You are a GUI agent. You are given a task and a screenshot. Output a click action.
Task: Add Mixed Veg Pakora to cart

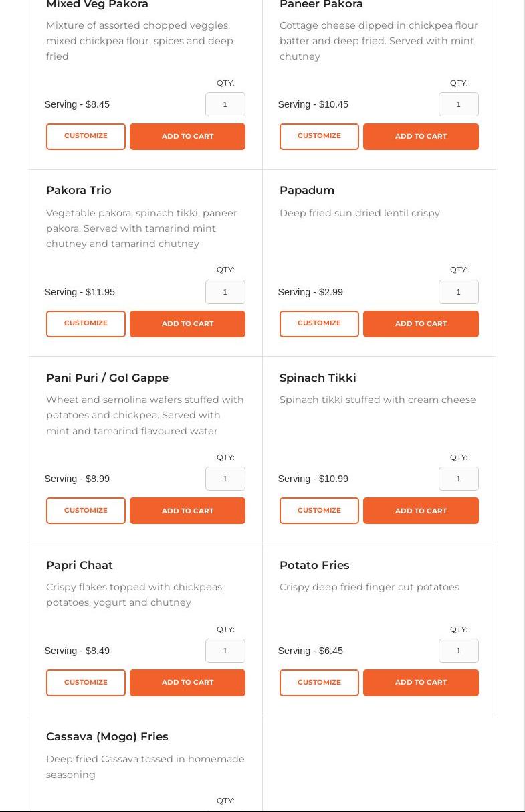187,137
